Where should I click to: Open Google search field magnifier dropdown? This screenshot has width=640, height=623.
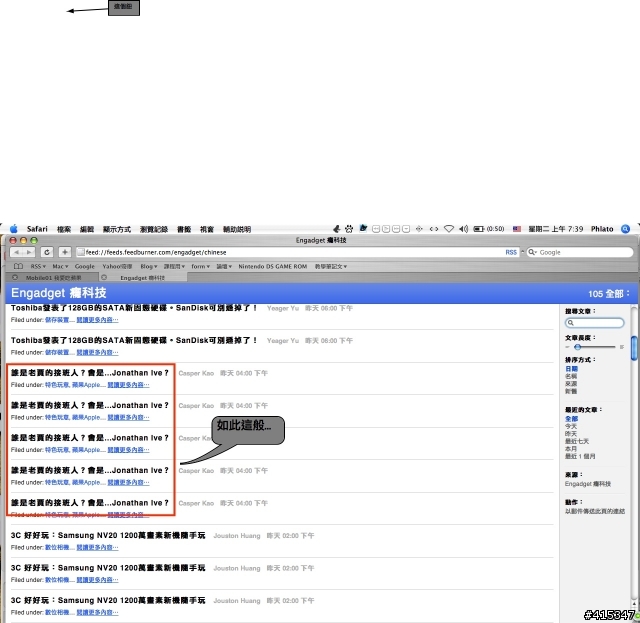(x=533, y=252)
